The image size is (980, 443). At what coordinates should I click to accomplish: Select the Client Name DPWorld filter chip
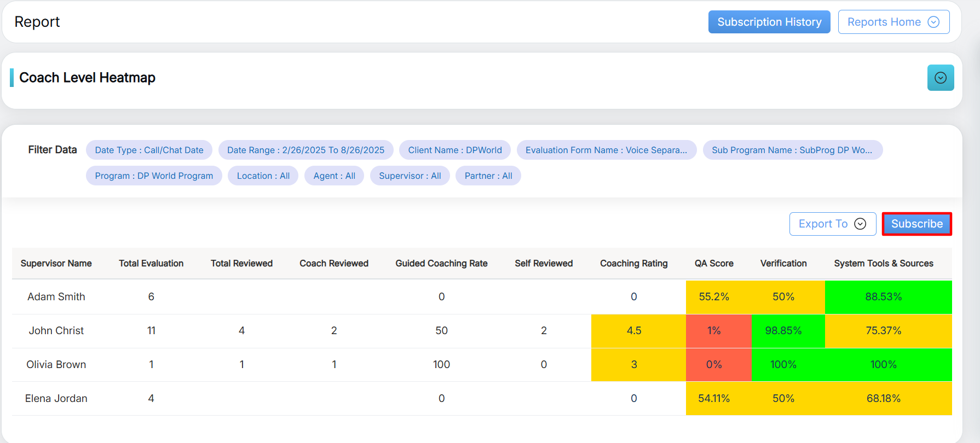[454, 150]
